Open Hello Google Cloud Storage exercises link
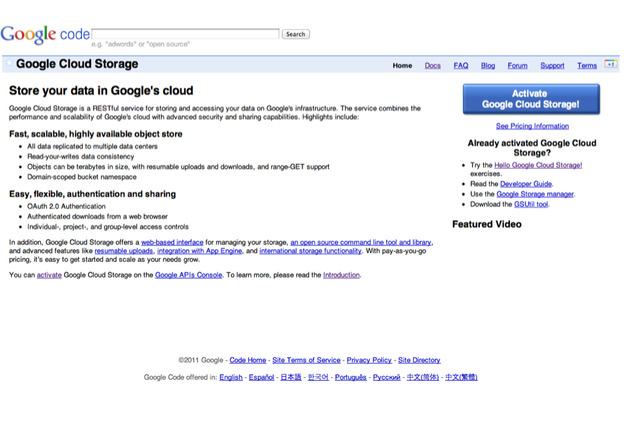Viewport: 640px width, 426px height. [x=538, y=165]
